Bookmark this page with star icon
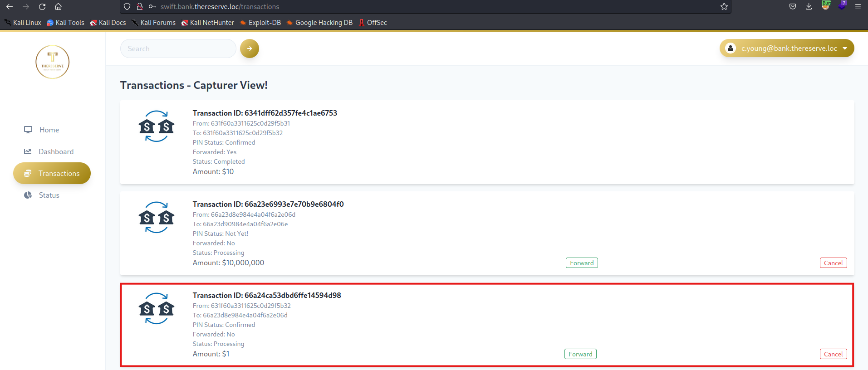Screen dimensions: 868x370 (724, 7)
